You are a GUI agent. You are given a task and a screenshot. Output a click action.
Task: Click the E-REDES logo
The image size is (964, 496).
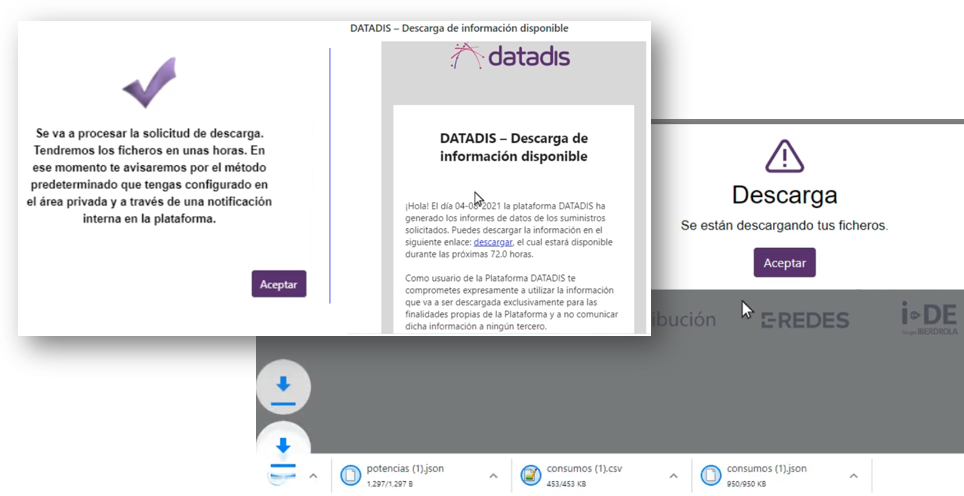[x=805, y=320]
